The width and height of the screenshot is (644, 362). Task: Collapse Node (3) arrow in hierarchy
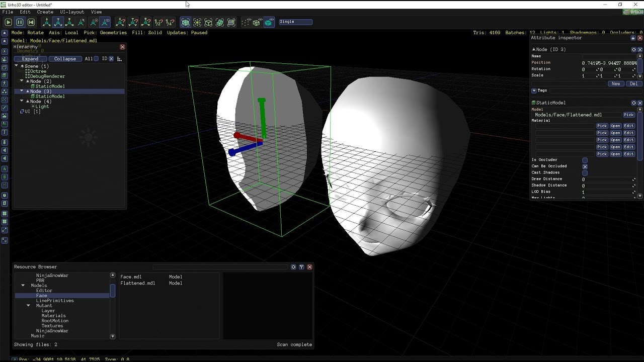(x=22, y=91)
